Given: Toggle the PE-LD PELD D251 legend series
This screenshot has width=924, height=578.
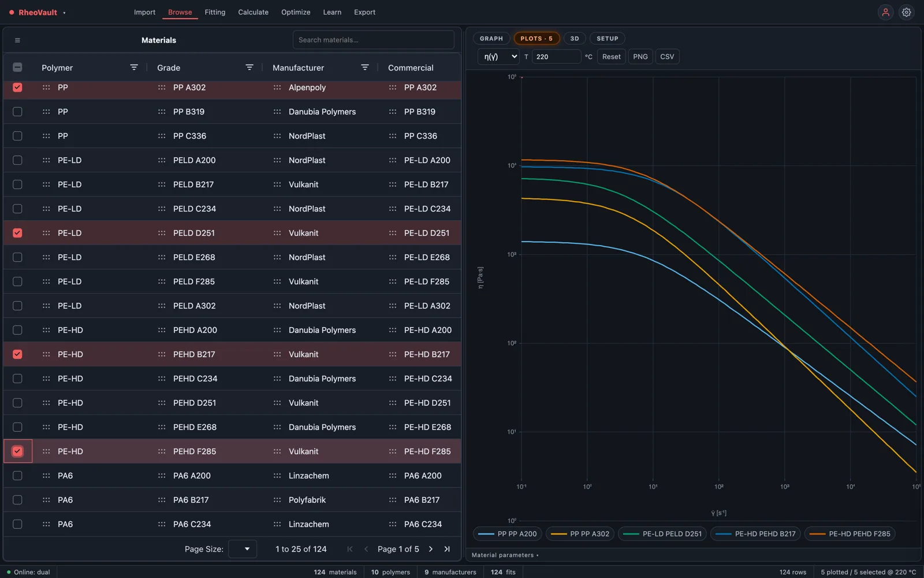Looking at the screenshot, I should [663, 534].
